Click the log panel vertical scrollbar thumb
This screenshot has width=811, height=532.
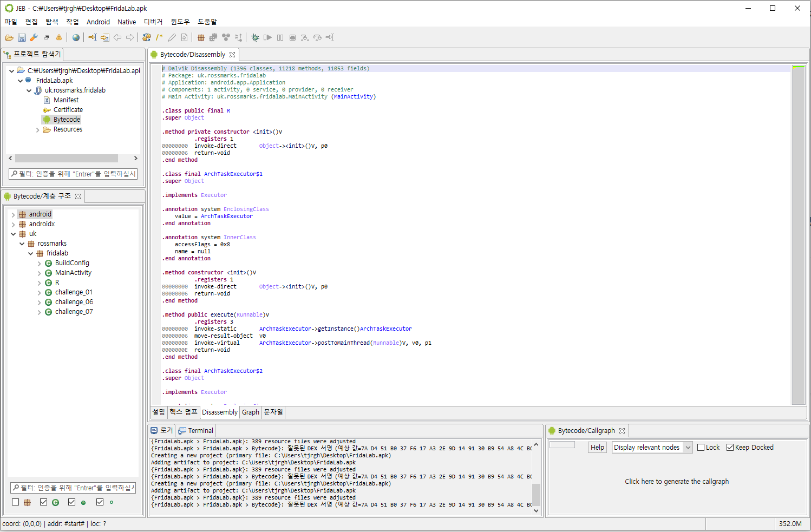coord(536,494)
